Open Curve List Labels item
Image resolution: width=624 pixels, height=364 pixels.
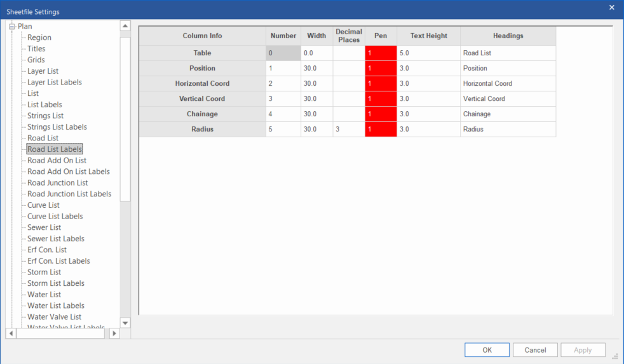coord(55,217)
